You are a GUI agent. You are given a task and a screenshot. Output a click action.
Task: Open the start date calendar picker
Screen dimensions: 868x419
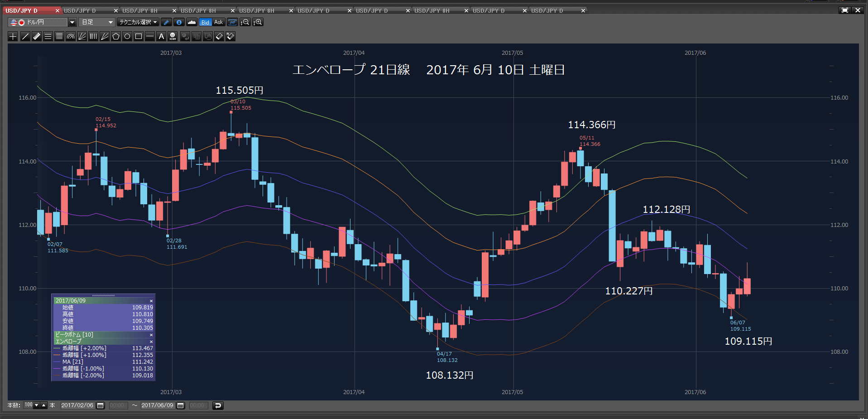tap(101, 405)
